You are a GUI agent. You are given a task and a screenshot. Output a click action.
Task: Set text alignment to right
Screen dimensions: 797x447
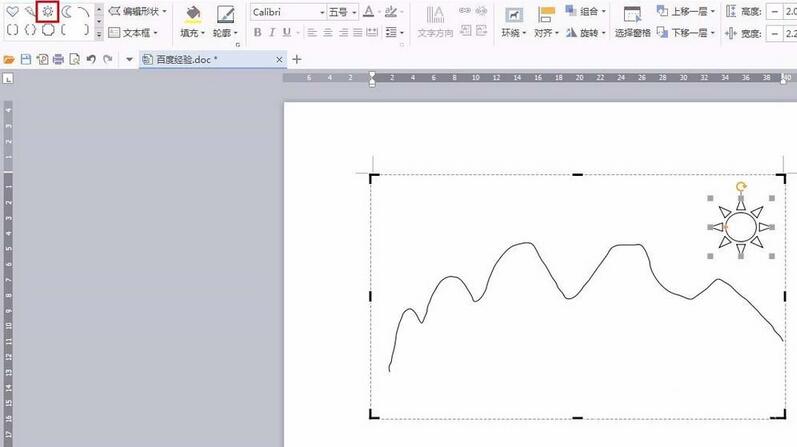tap(343, 33)
